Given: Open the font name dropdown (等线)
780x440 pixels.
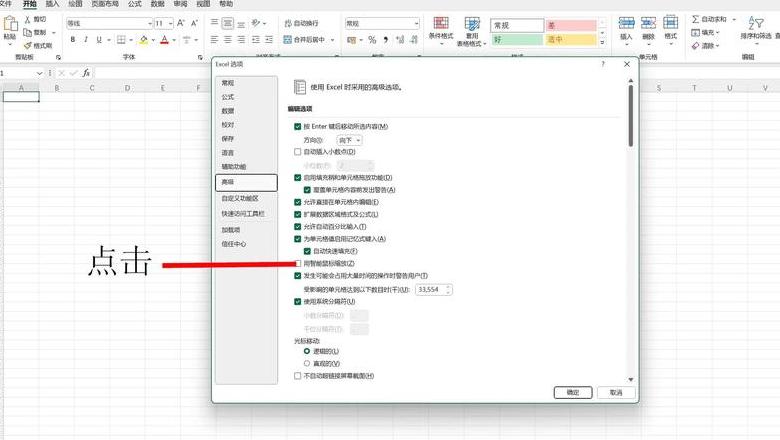Looking at the screenshot, I should [x=150, y=23].
